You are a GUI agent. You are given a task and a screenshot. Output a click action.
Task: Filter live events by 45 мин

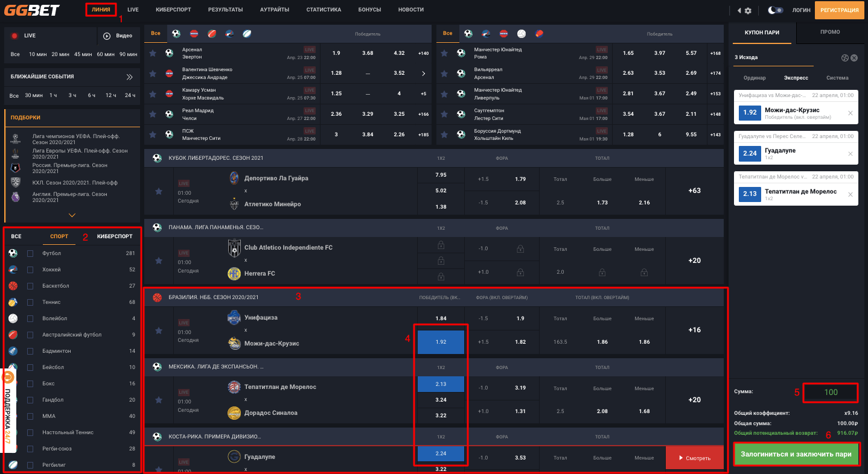point(83,54)
